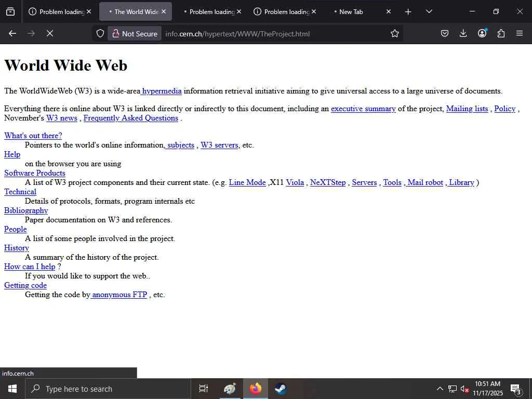
Task: Open the executive summary link
Action: point(363,109)
